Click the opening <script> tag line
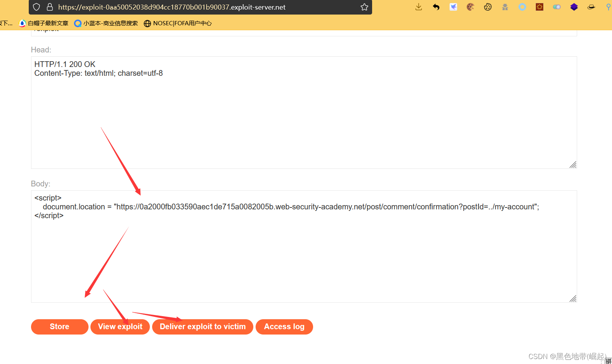 [48, 198]
